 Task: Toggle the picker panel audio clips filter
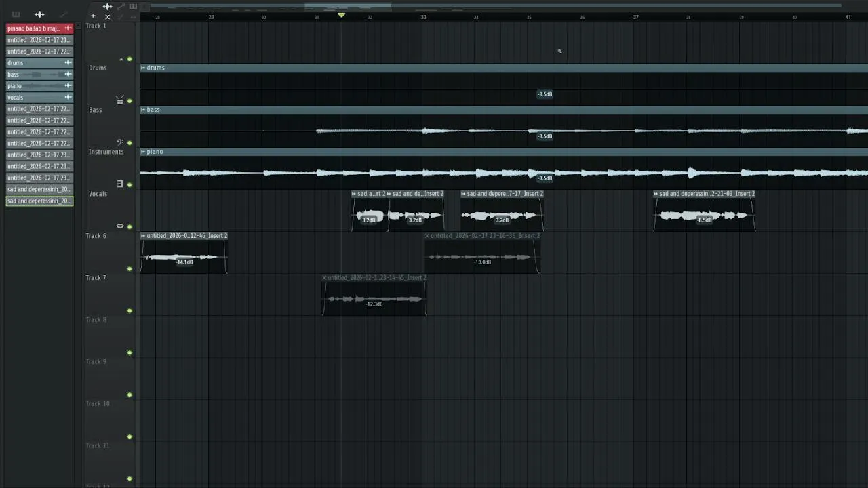click(39, 14)
